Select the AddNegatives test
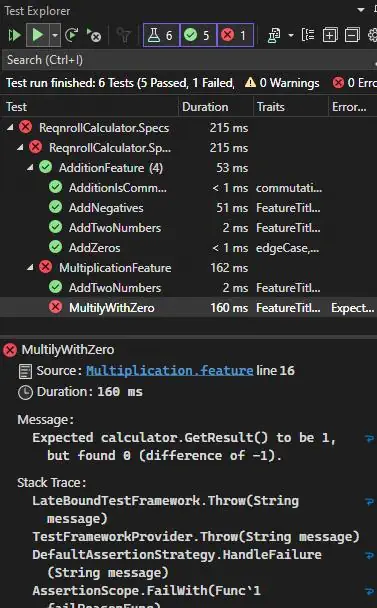The width and height of the screenshot is (377, 608). (106, 208)
